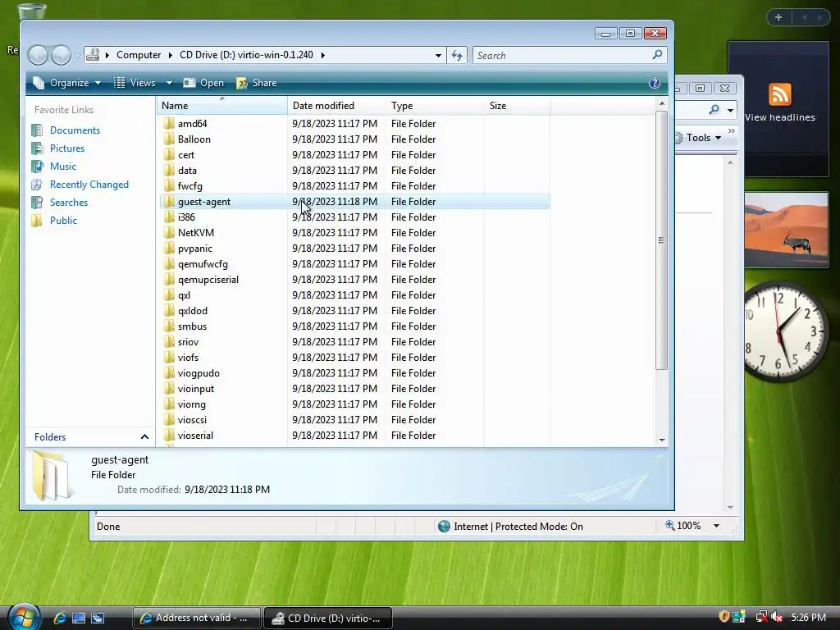This screenshot has height=630, width=840.
Task: Switch to Address not valid taskbar button
Action: click(x=196, y=618)
